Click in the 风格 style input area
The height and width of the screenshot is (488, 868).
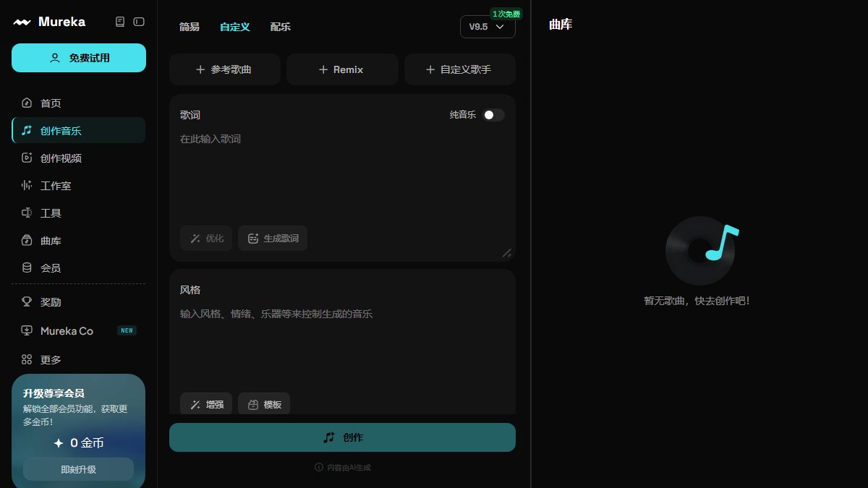[342, 347]
